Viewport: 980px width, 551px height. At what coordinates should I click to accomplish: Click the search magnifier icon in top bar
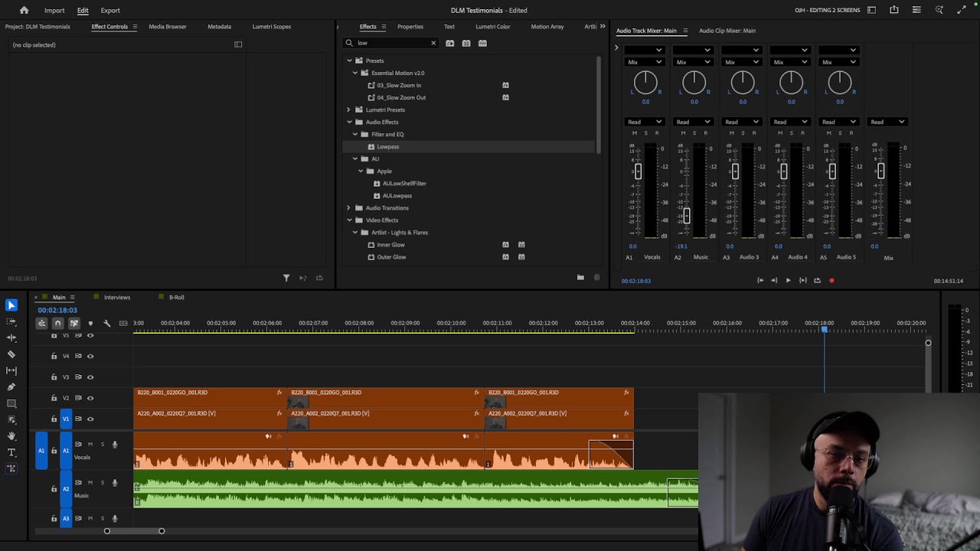(939, 10)
